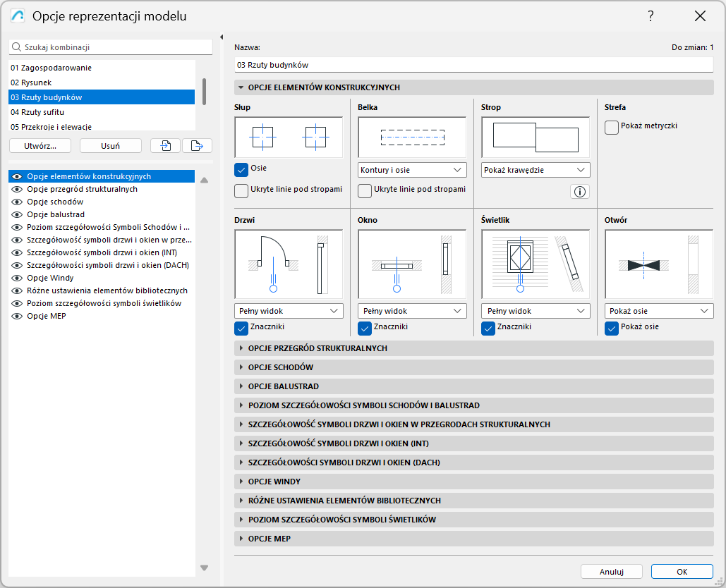
Task: Open the info icon in the Strop section
Action: (579, 191)
